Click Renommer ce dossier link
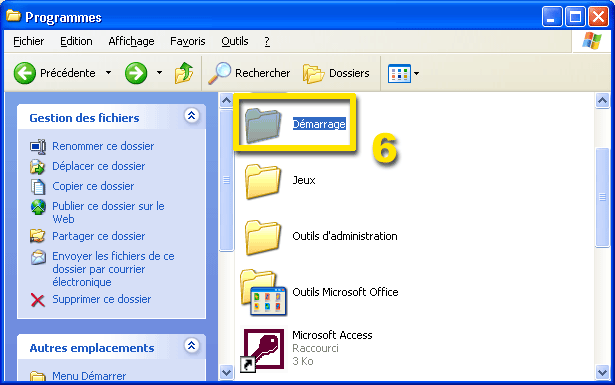 click(103, 146)
